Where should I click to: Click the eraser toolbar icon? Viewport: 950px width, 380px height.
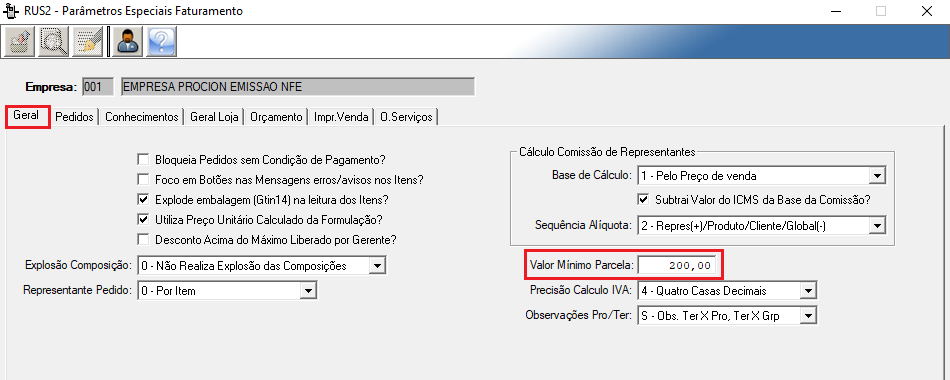tap(19, 42)
